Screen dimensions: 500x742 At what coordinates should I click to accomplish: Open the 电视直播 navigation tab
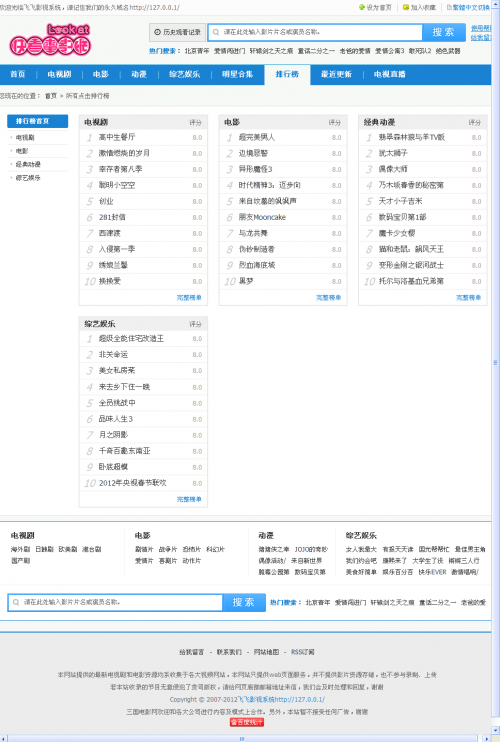click(x=389, y=74)
